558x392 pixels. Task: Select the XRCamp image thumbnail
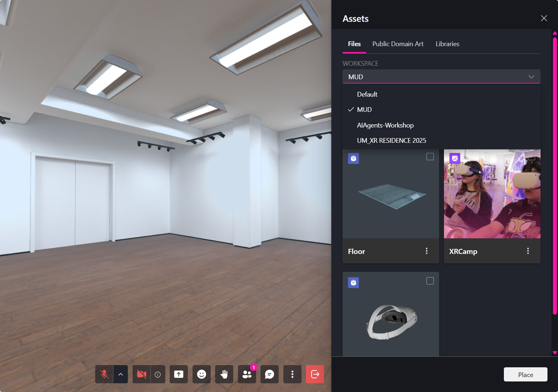(492, 196)
